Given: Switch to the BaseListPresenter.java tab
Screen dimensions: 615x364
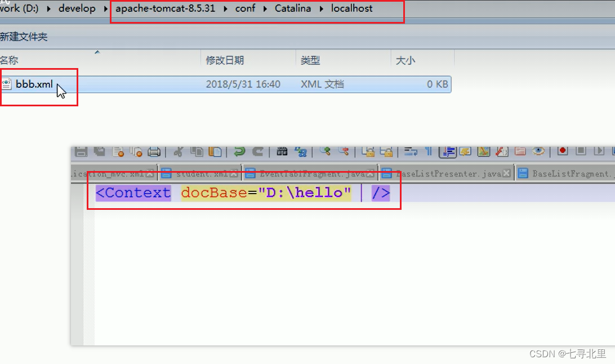Looking at the screenshot, I should 446,174.
